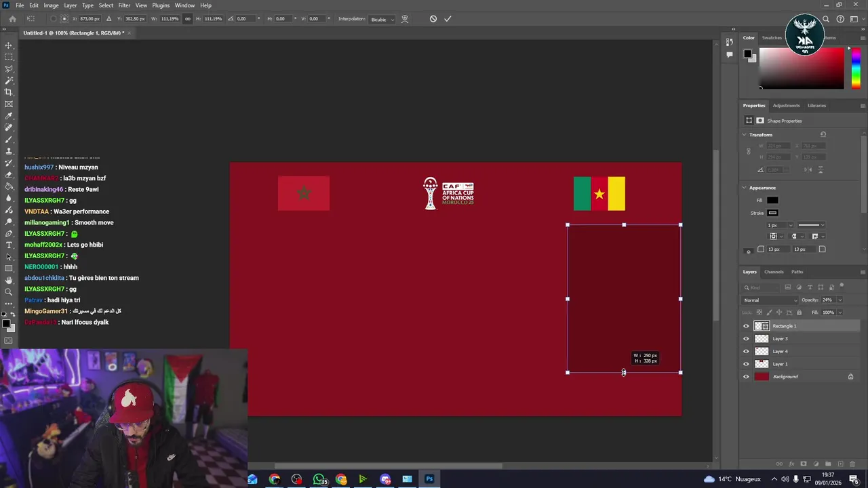Screen dimensions: 868x488
Task: Switch to the Paths tab
Action: [797, 272]
